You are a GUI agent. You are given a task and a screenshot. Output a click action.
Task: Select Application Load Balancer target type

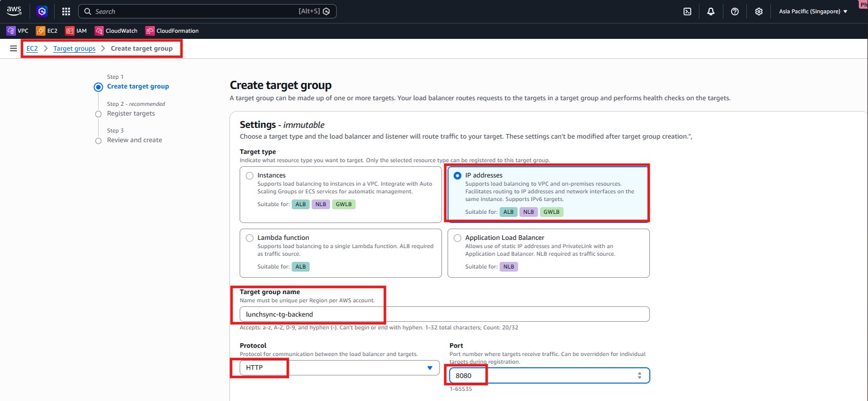tap(457, 238)
